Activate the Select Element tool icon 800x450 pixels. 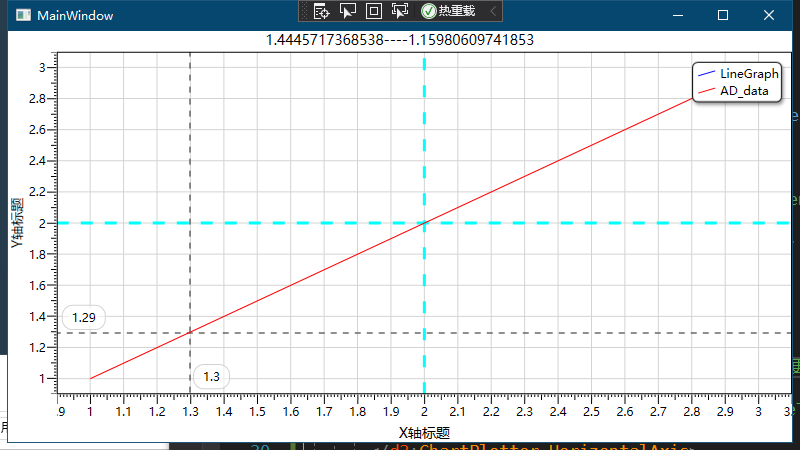point(347,11)
